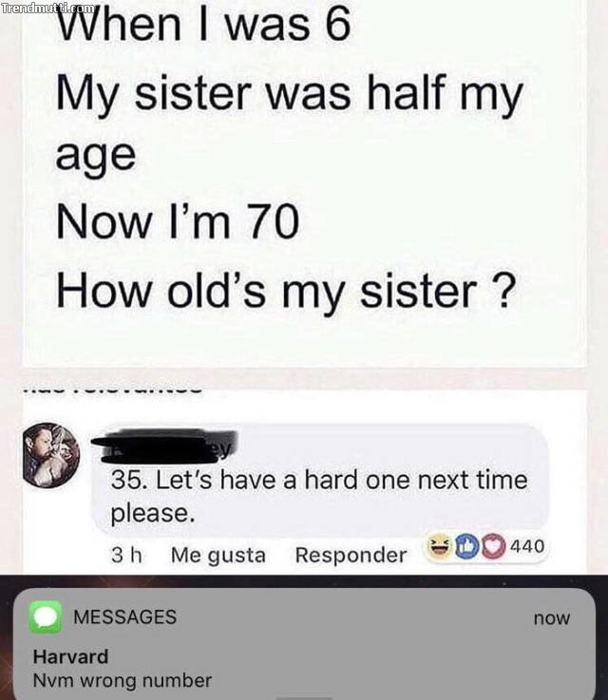608x700 pixels.
Task: Click the riddle post image
Action: (304, 183)
